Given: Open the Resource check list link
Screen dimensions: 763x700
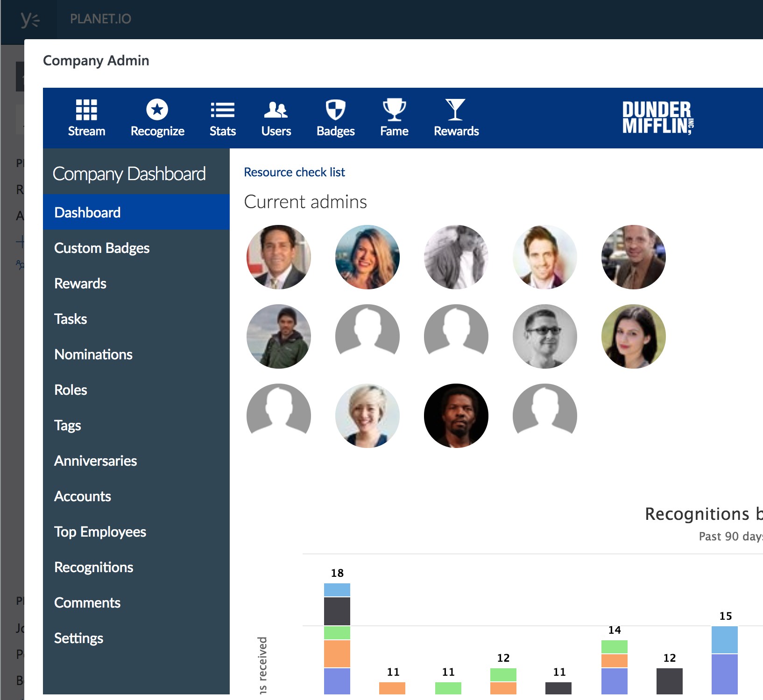Looking at the screenshot, I should coord(294,172).
